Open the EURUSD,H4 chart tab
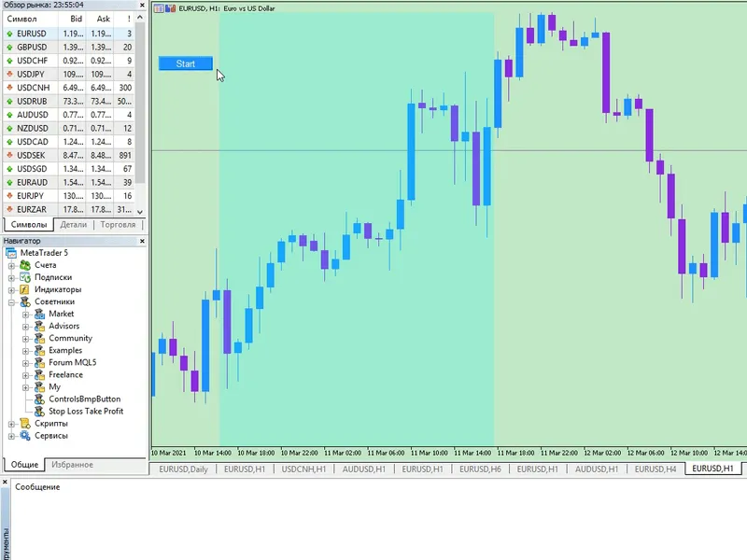This screenshot has height=560, width=747. pyautogui.click(x=655, y=469)
